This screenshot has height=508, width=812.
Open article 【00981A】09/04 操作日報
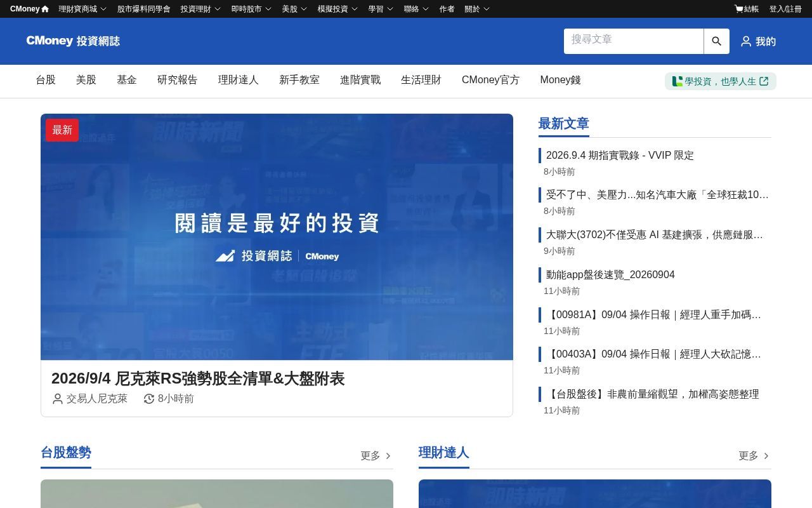[653, 315]
